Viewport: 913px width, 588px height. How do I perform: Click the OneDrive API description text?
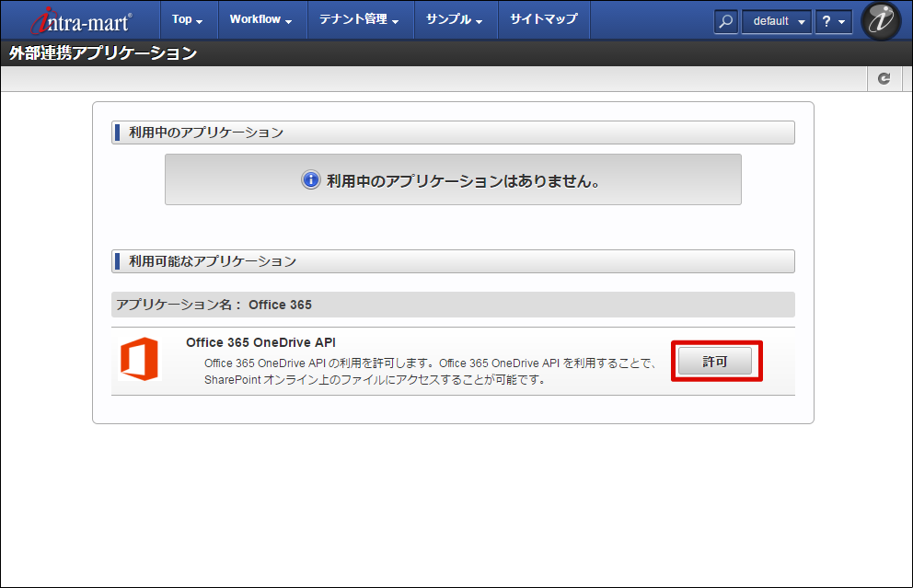click(431, 372)
